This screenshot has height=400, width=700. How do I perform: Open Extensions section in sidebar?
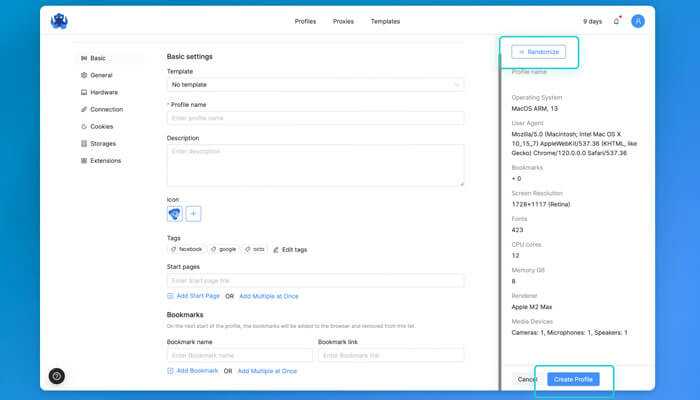click(x=105, y=160)
